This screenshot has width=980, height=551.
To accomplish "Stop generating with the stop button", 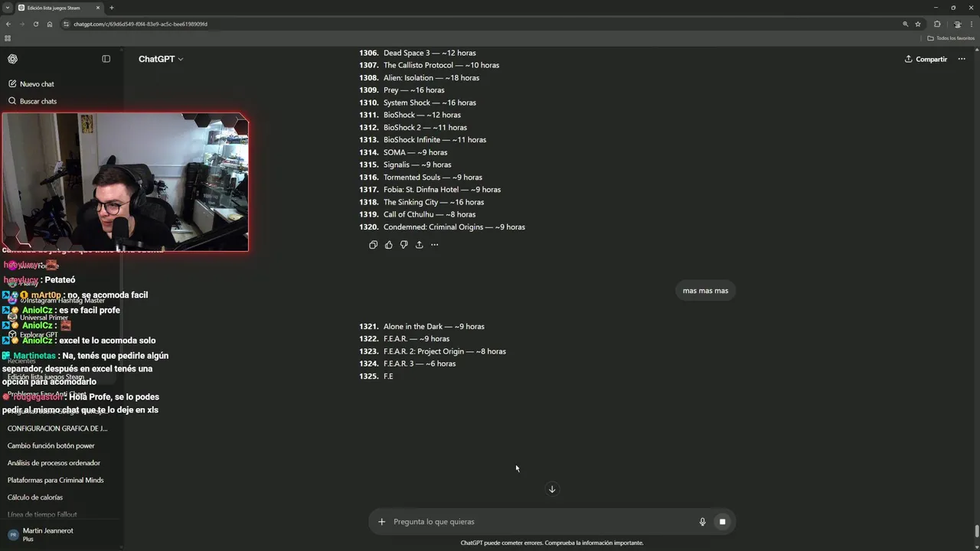I will 722,522.
